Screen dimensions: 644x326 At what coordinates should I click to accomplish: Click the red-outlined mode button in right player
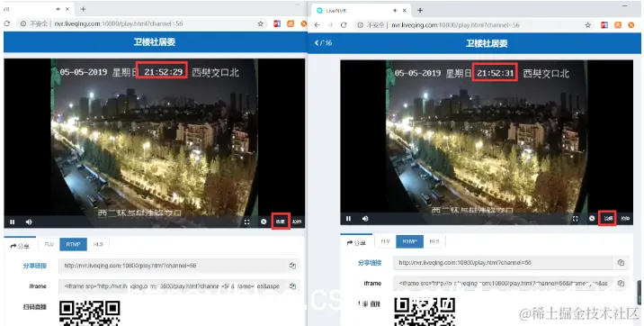[608, 218]
